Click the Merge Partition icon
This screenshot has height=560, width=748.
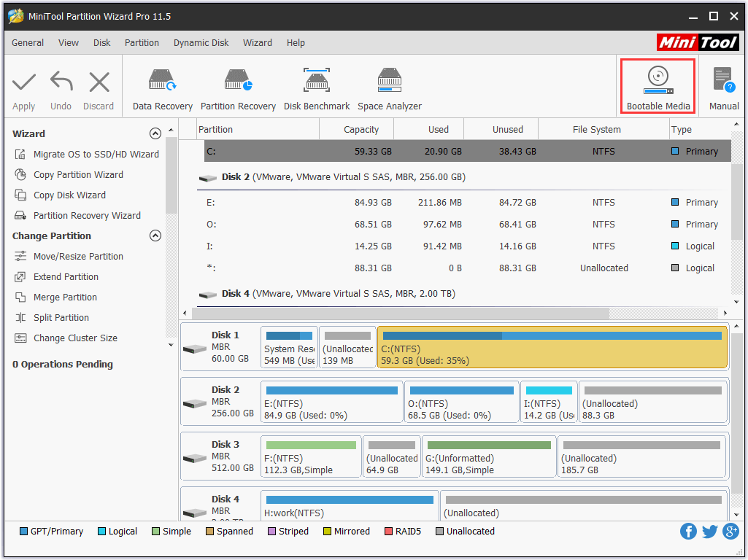pyautogui.click(x=20, y=297)
